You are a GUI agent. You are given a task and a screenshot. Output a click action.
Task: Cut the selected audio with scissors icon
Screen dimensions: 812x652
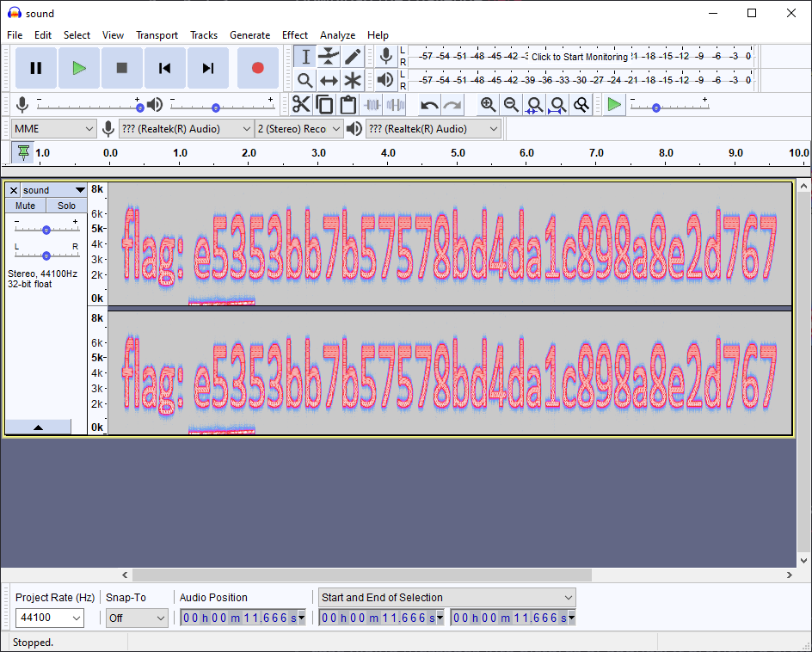pos(301,104)
